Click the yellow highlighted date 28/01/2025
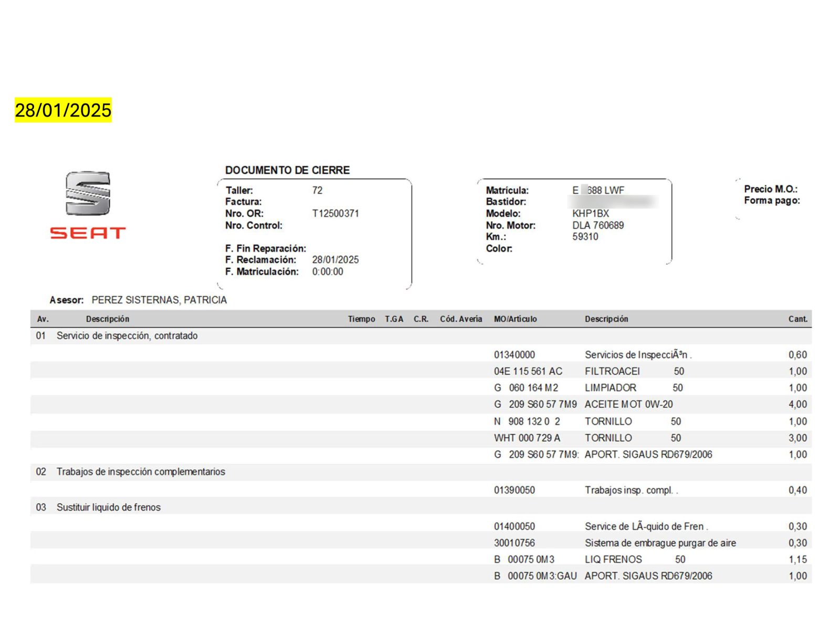Viewport: 840px width, 630px height. pyautogui.click(x=63, y=110)
